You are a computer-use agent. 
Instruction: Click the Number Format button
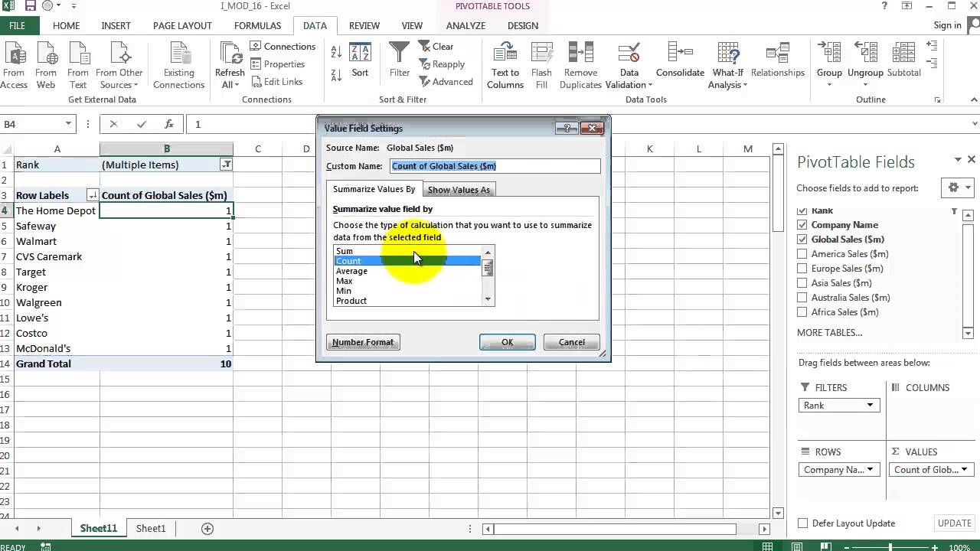click(363, 342)
